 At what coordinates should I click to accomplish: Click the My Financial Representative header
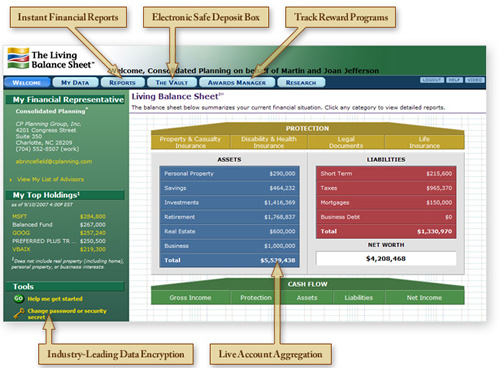pyautogui.click(x=65, y=99)
